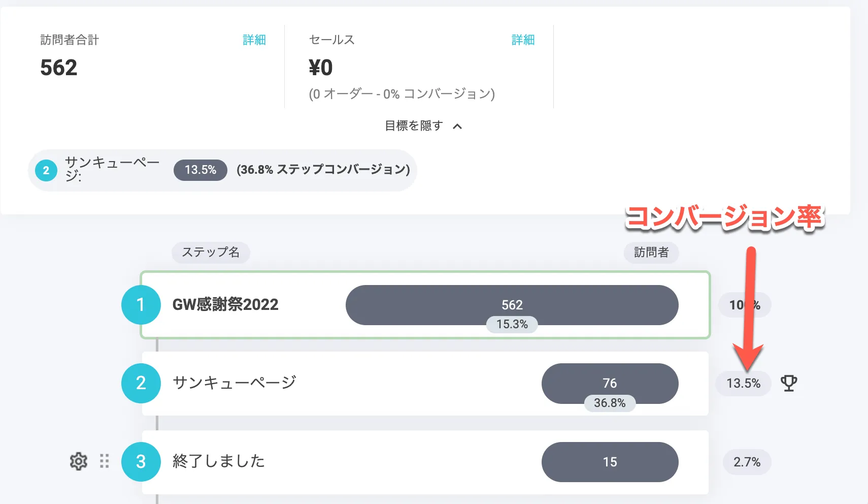Click the step 2 number circle in funnel

(141, 383)
